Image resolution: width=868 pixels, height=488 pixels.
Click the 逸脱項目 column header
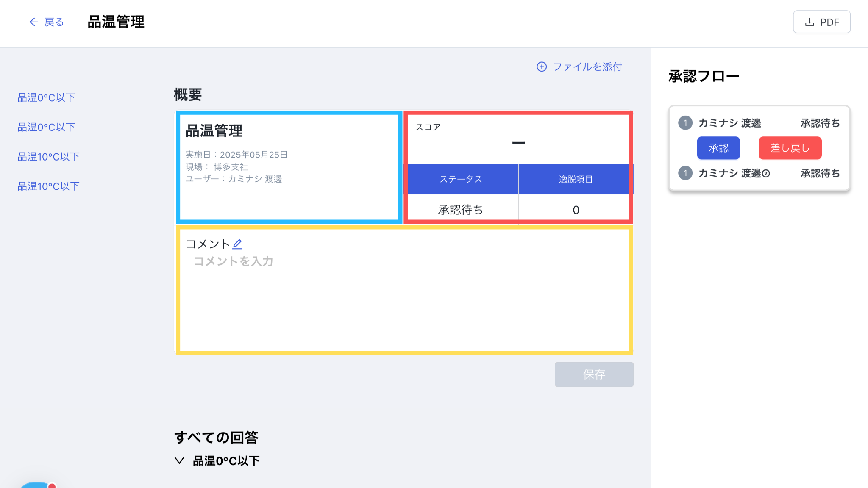pos(576,179)
